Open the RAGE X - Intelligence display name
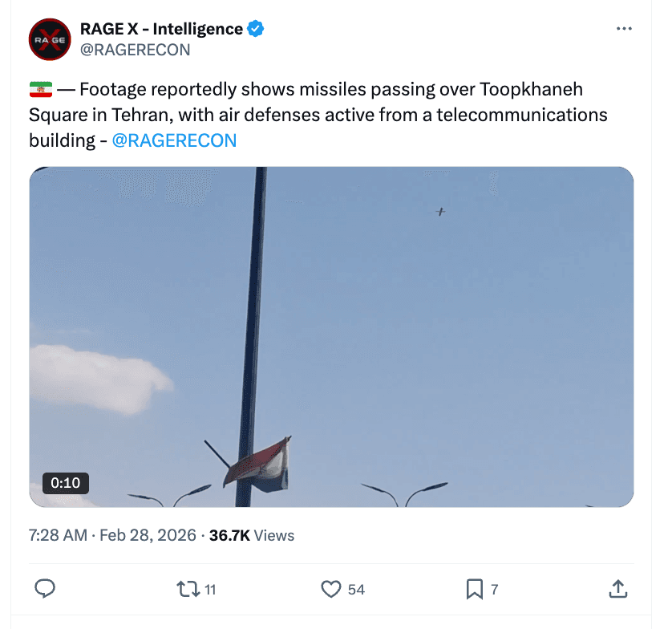Screen dimensions: 672x629 (x=161, y=29)
